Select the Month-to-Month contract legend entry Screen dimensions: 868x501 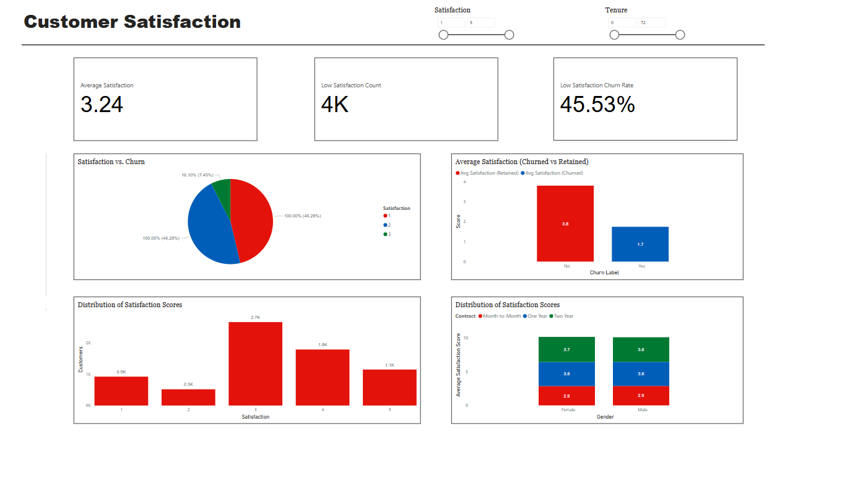tap(500, 316)
